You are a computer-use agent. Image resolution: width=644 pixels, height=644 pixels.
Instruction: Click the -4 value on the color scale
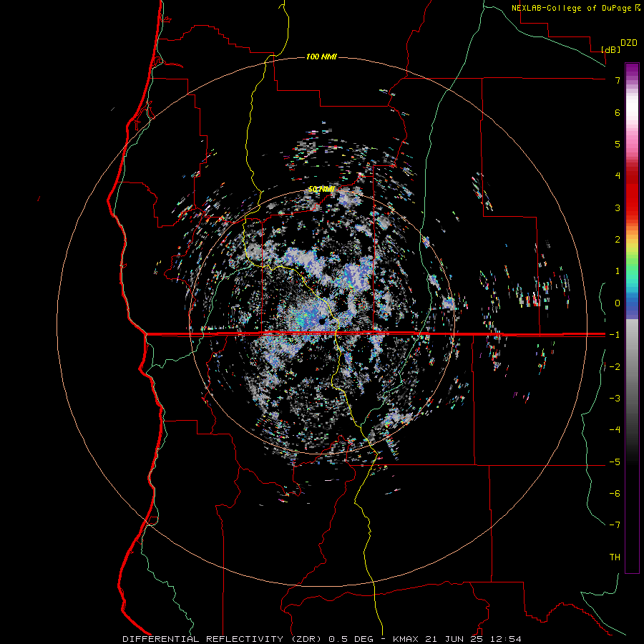615,430
